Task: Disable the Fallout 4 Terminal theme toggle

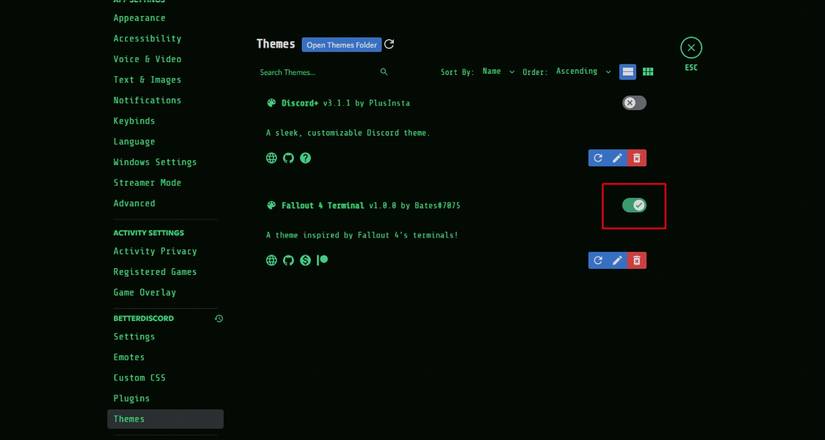Action: (634, 205)
